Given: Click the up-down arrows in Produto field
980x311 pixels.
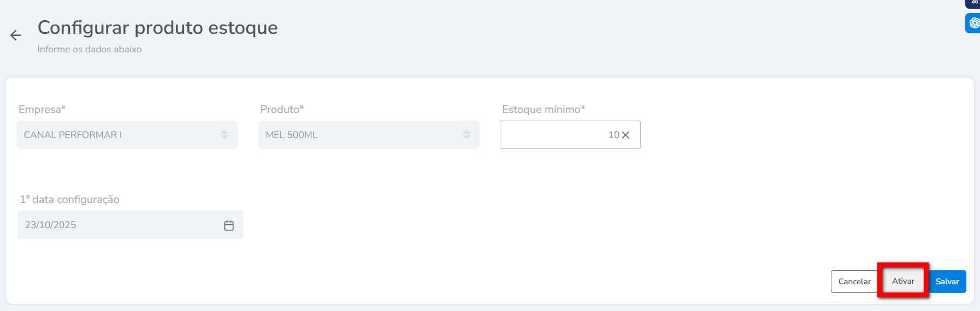Looking at the screenshot, I should (467, 135).
